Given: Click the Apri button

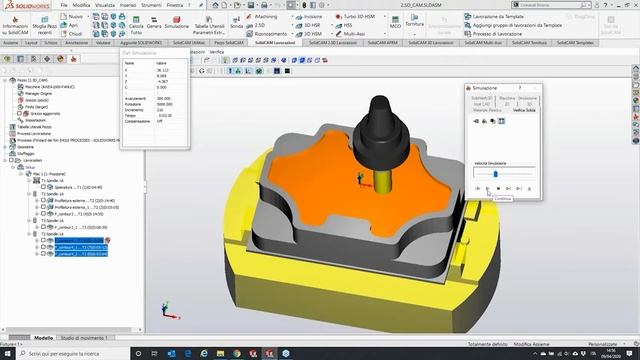Looking at the screenshot, I should (69, 25).
